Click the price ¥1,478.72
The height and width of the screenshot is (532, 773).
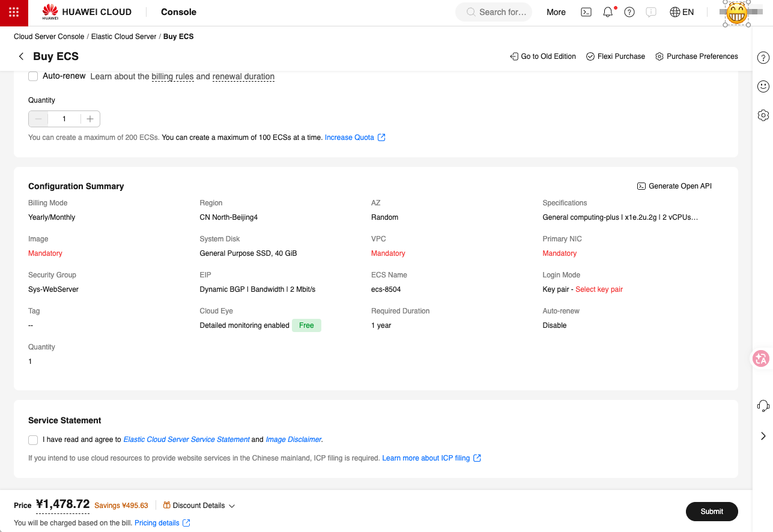click(62, 504)
